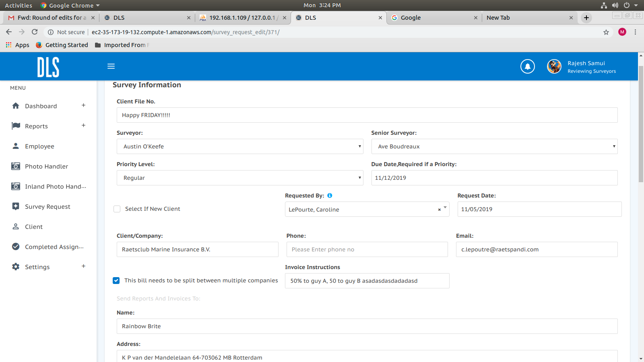Screen dimensions: 644x362
Task: Click the Requested By info icon
Action: [x=330, y=195]
